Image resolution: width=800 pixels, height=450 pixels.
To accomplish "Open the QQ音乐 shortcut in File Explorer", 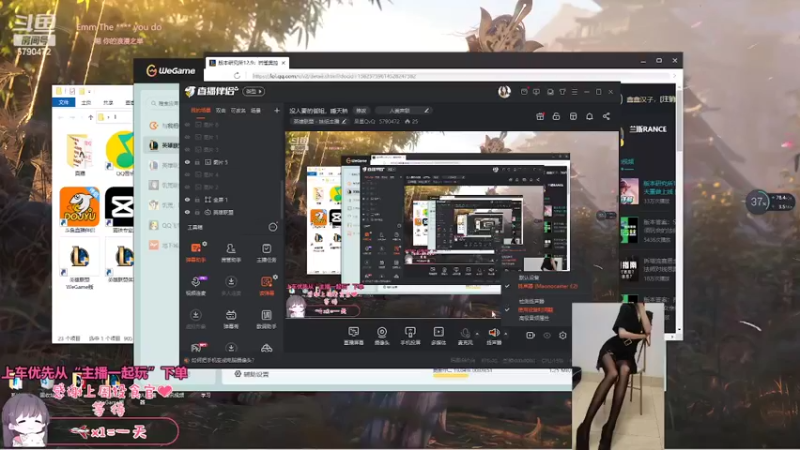I will pyautogui.click(x=120, y=153).
